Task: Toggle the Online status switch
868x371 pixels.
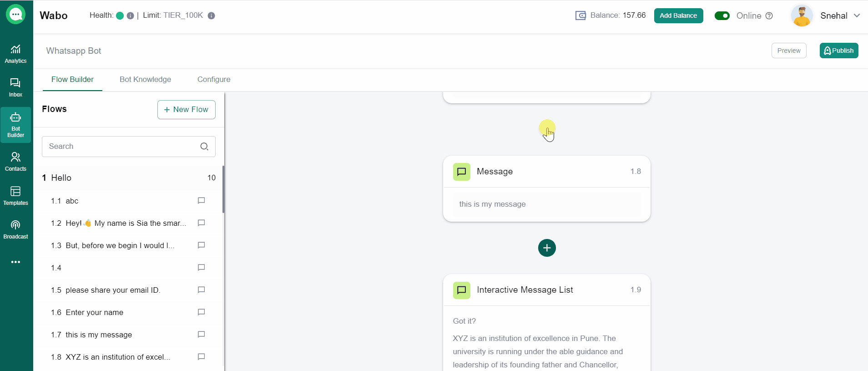Action: tap(722, 16)
